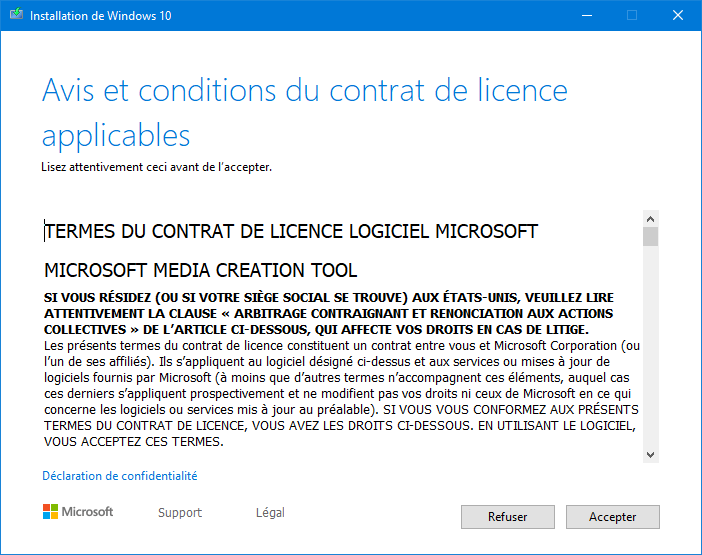
Task: Click the MICROSOFT MEDIA CREATION TOOL heading
Action: [x=201, y=270]
